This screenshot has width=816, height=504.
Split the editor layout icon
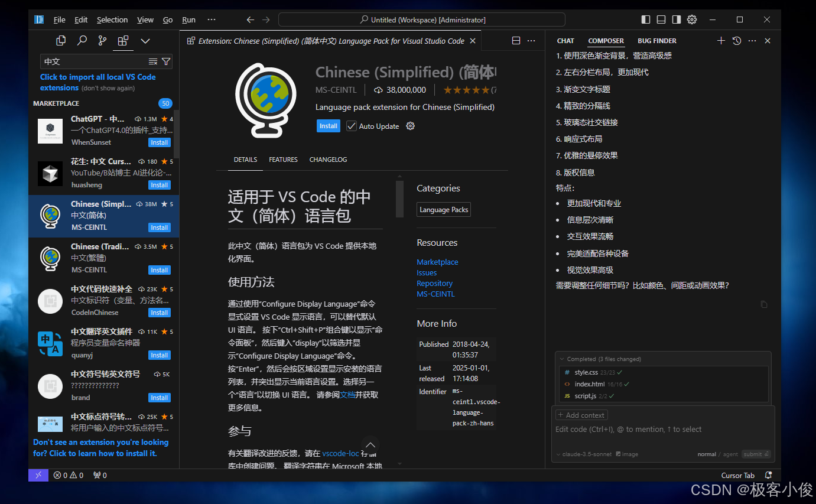tap(516, 41)
